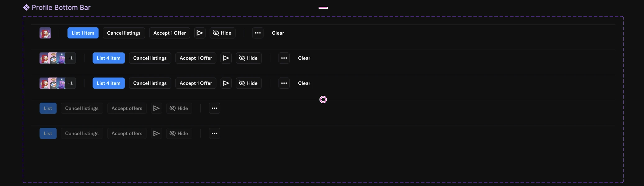Click dimmed send arrow in the bottom disabled row
Viewport: 644px width, 186px height.
click(x=156, y=133)
